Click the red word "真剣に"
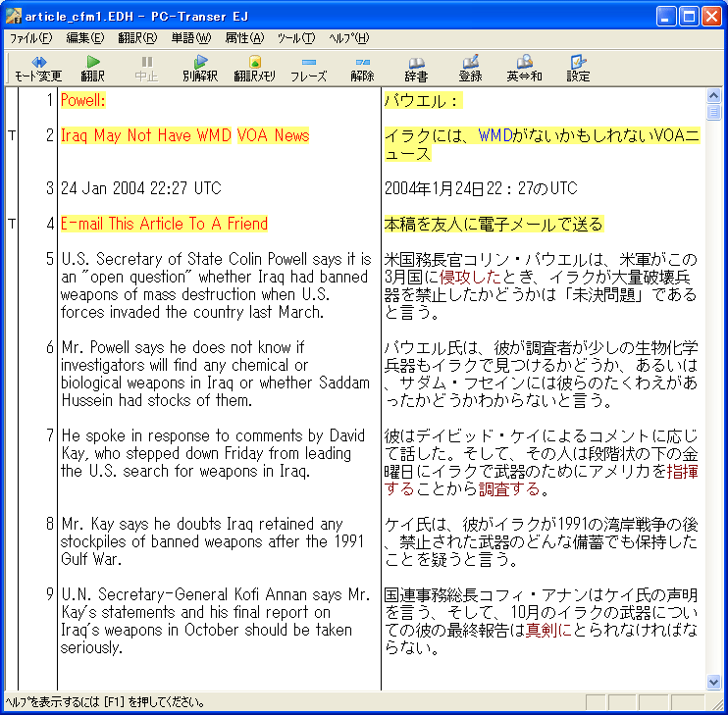Image resolution: width=728 pixels, height=715 pixels. pos(547,630)
